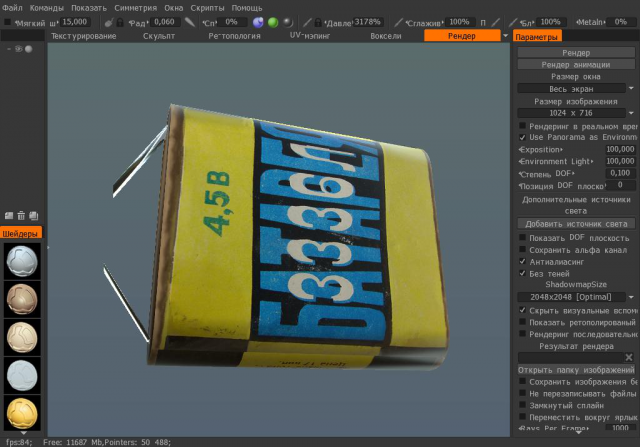Viewport: 640px width, 447px height.
Task: Click the lock icon beside Рад field
Action: (120, 22)
